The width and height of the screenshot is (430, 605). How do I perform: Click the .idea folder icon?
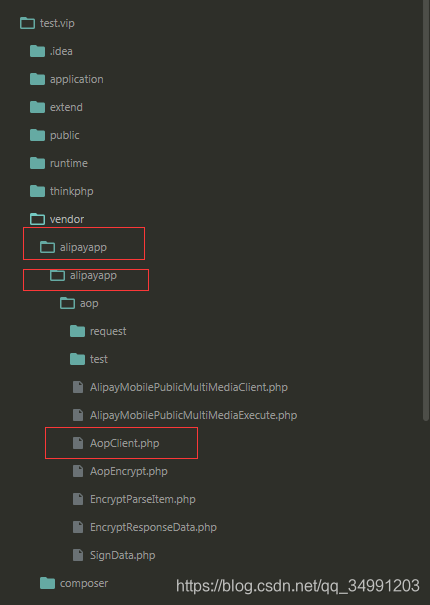(37, 51)
